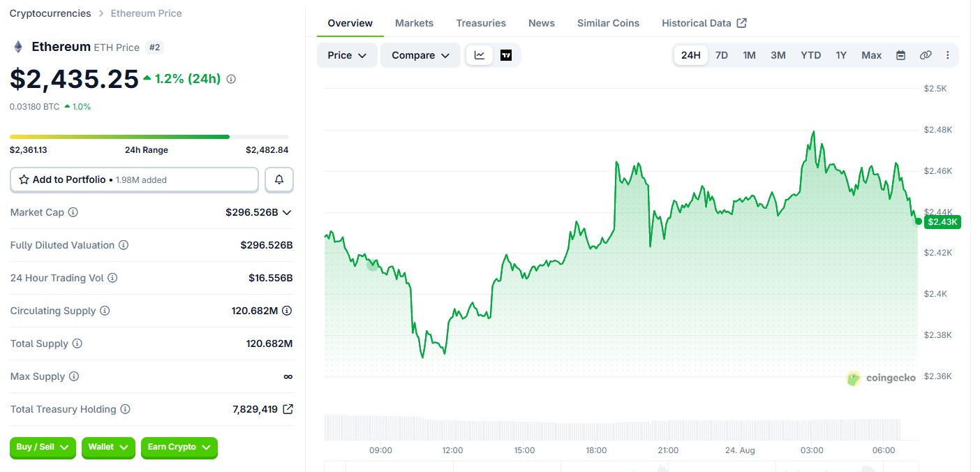Click the $2.48K y-axis label
This screenshot has width=980, height=472.
pos(937,130)
